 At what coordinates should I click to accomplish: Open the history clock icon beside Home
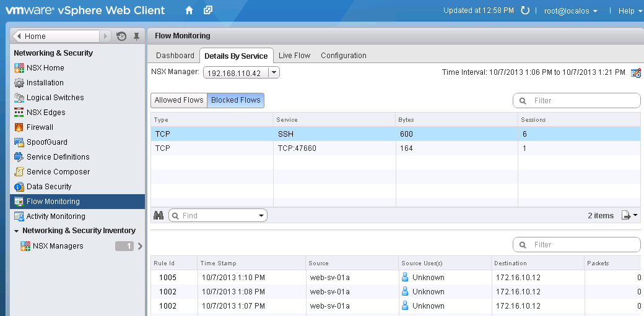pos(121,36)
